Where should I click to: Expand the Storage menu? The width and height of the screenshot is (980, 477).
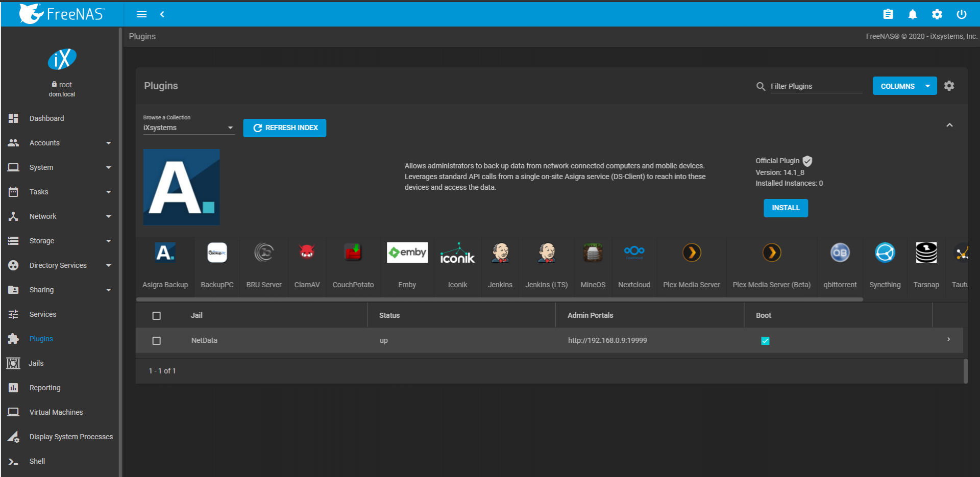pyautogui.click(x=60, y=241)
